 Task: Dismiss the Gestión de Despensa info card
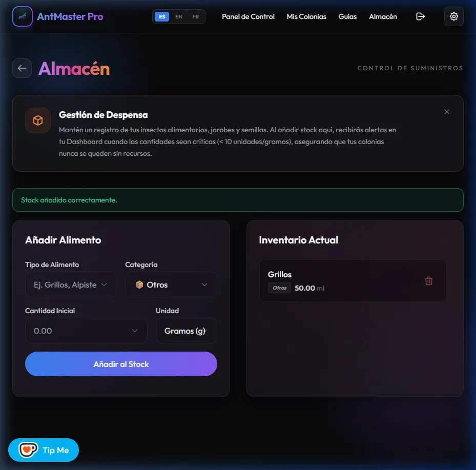tap(447, 112)
